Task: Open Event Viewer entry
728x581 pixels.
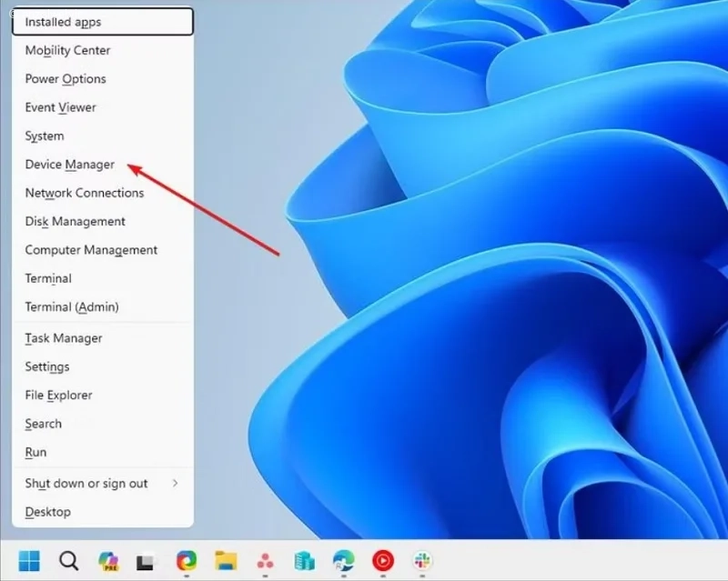Action: (x=103, y=107)
